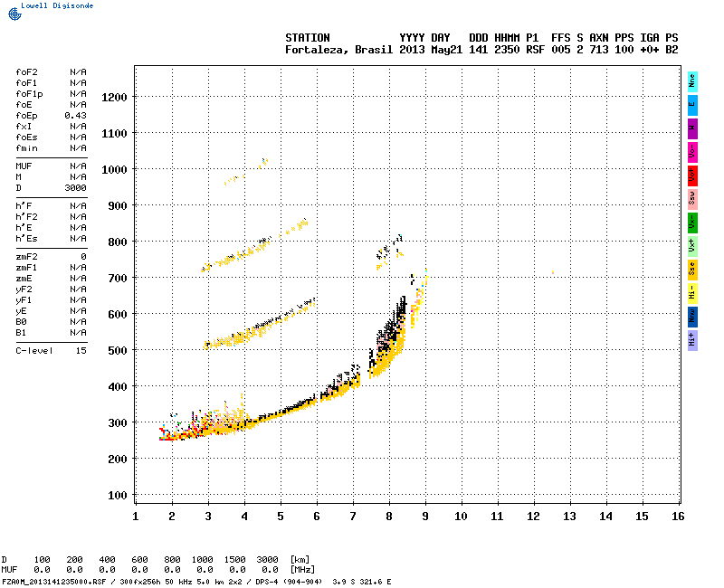Click the Lowell Digisonde globe logo

14,14
